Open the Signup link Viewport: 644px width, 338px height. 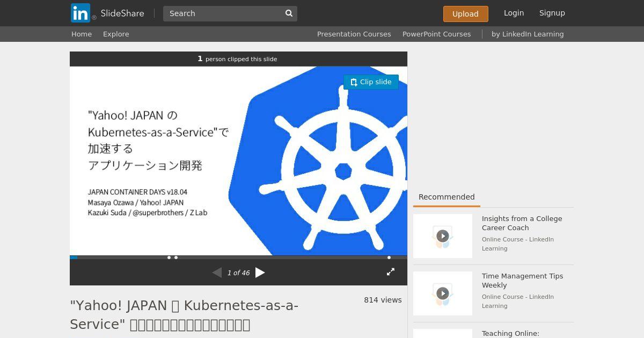(552, 13)
